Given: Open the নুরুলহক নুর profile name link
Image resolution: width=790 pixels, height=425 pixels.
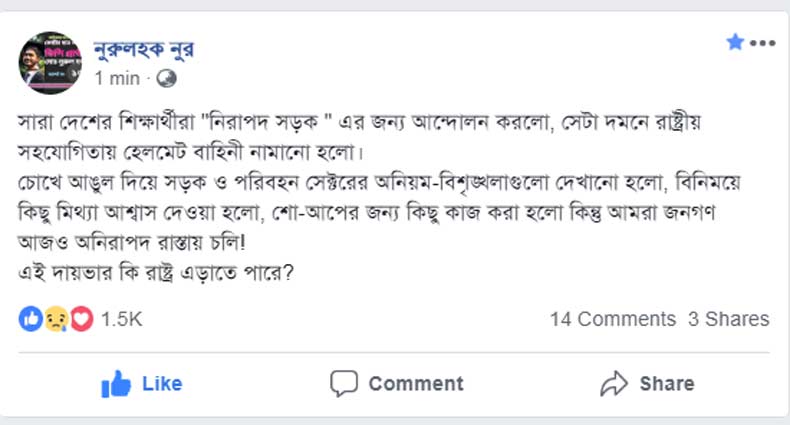Looking at the screenshot, I should tap(144, 49).
